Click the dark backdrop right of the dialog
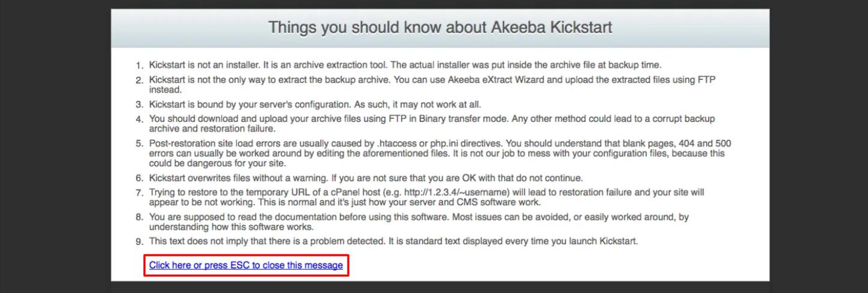 point(819,146)
